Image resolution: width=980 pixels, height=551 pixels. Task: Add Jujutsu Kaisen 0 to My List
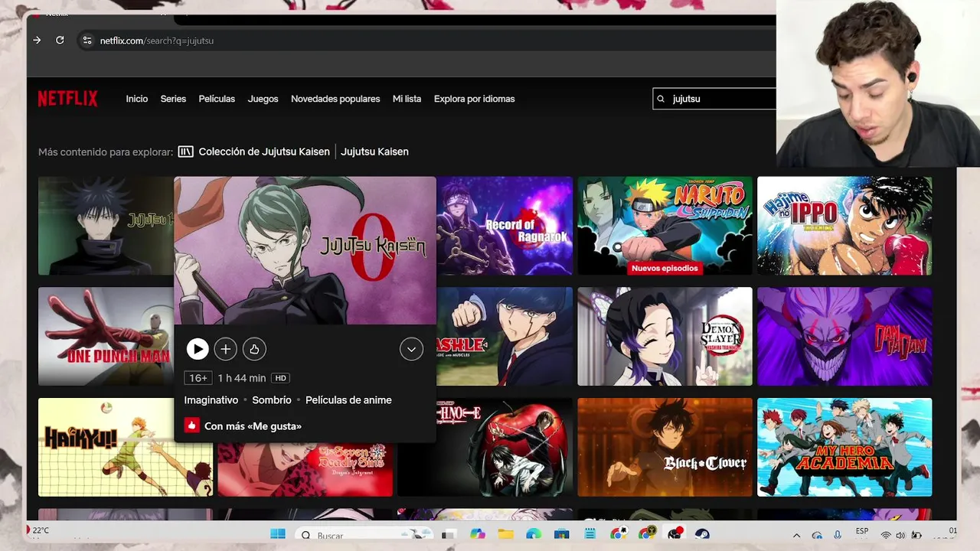(x=225, y=349)
